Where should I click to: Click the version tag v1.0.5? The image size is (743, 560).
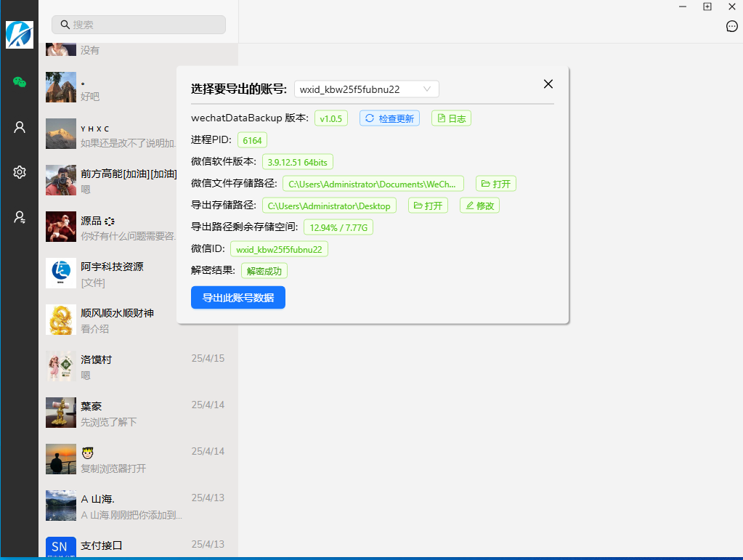tap(330, 118)
